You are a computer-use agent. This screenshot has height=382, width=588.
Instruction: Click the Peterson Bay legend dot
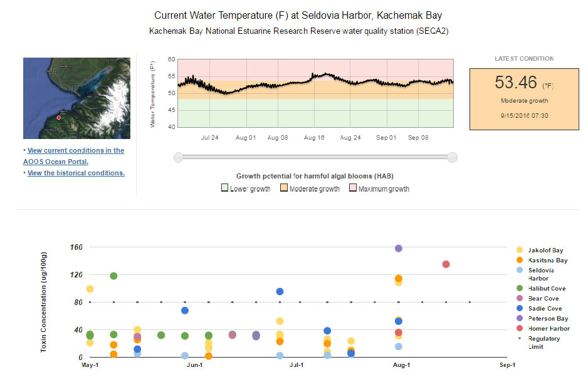[518, 318]
